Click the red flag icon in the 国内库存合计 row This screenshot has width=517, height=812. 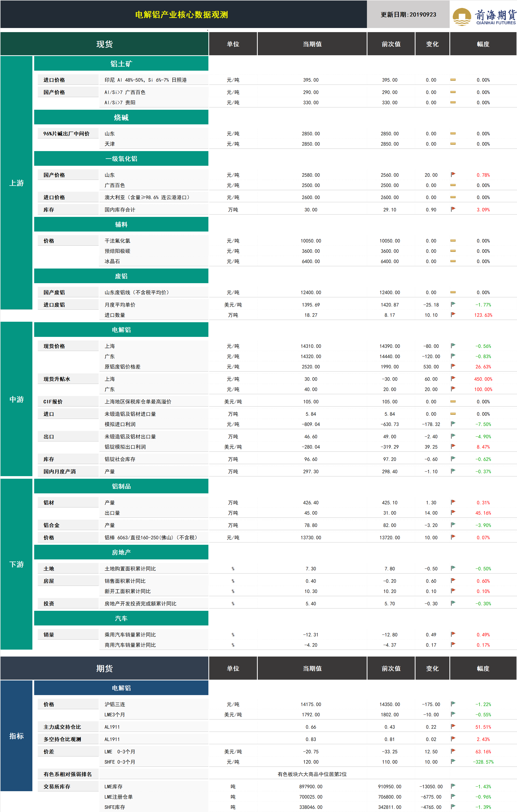(453, 209)
